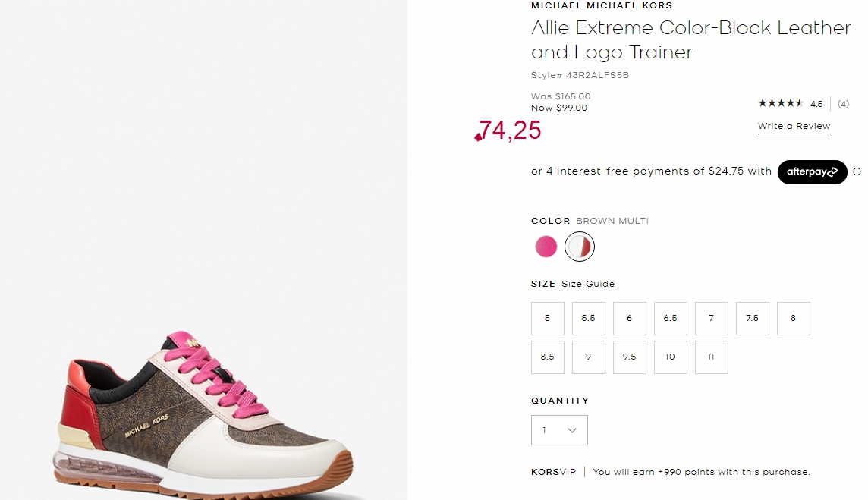Select the pink color swatch
868x500 pixels.
[546, 247]
